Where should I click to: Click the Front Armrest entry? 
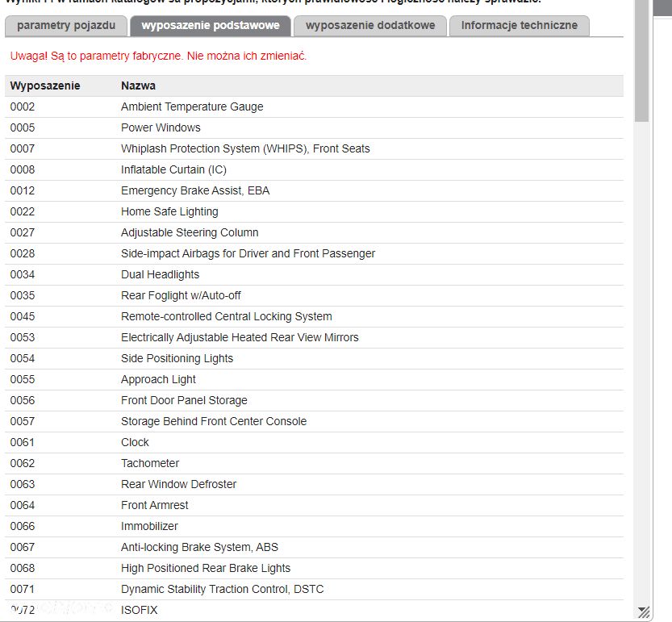click(x=154, y=506)
